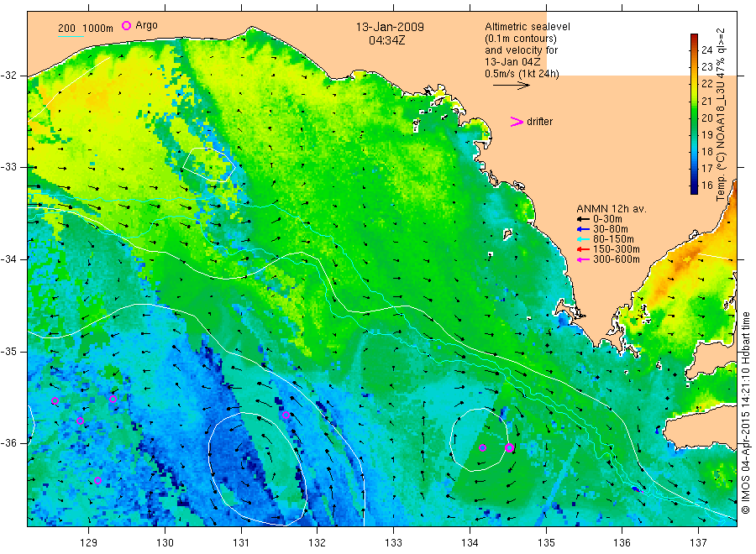Click the black 0-30m arrow in ANMN legend
This screenshot has width=756, height=554.
pyautogui.click(x=584, y=219)
